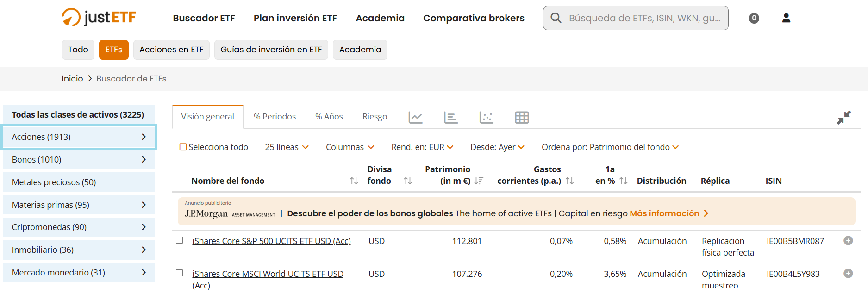868x294 pixels.
Task: Open iShares Core S&P 500 UCITS ETF link
Action: (271, 241)
